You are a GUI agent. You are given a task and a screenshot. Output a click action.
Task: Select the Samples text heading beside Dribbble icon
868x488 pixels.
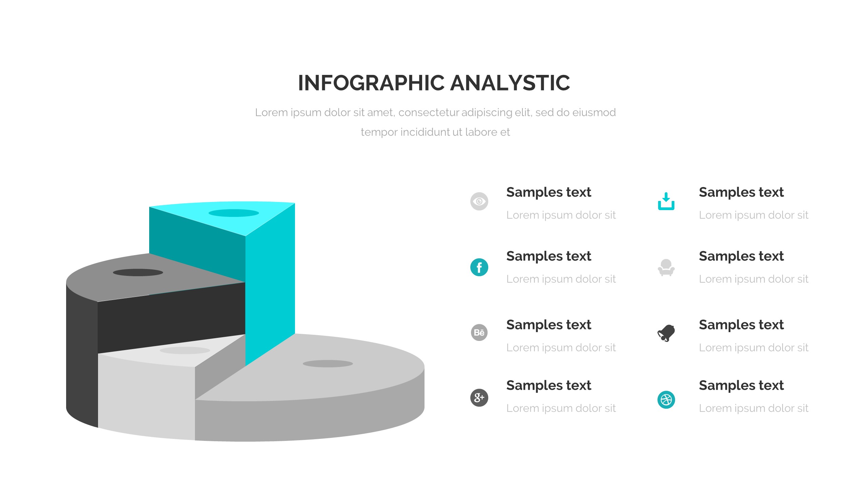[741, 385]
